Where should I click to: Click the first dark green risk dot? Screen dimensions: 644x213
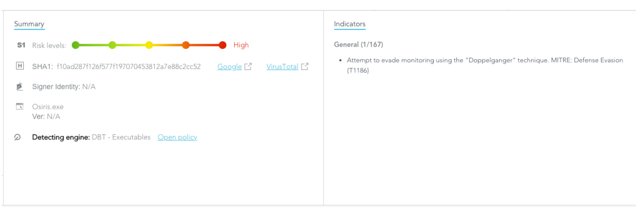76,45
